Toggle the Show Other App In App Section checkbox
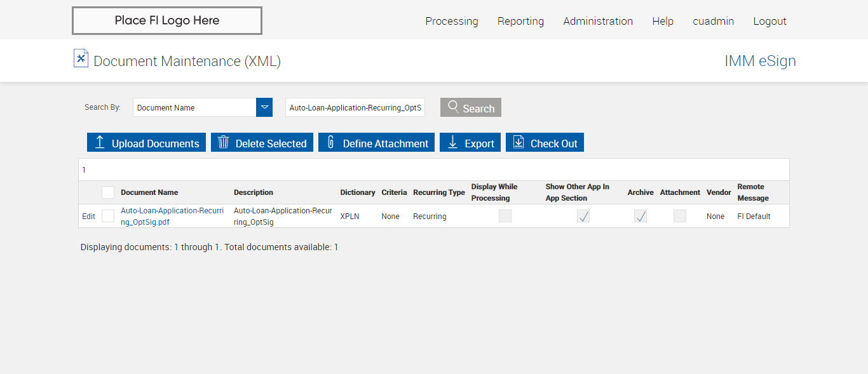Viewport: 868px width, 374px height. pos(583,216)
